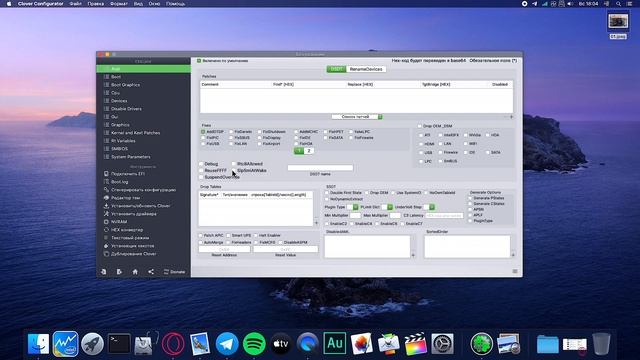Open the Файл menu

76,4
